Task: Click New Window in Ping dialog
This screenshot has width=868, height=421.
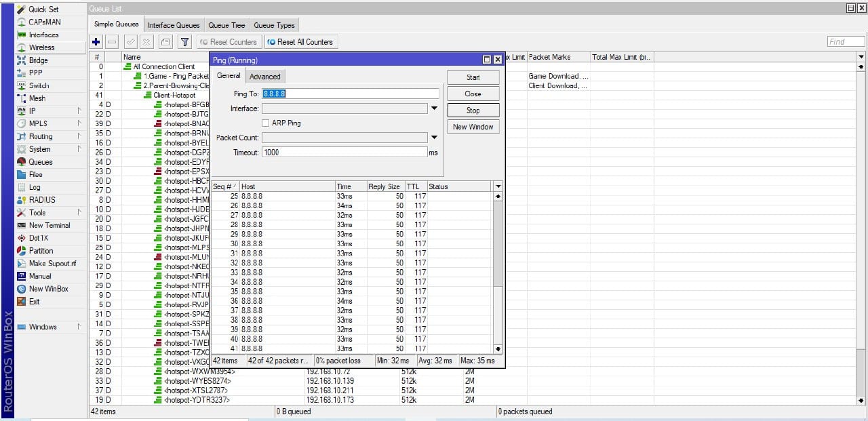Action: point(473,127)
